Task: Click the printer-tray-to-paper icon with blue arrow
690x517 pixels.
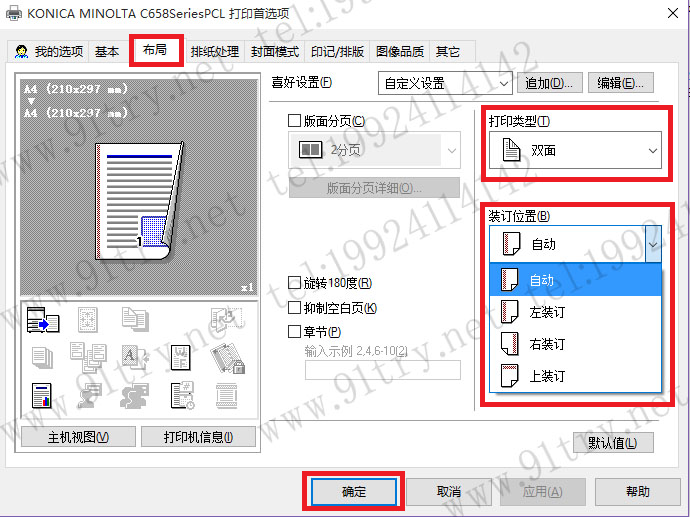Action: click(x=43, y=320)
